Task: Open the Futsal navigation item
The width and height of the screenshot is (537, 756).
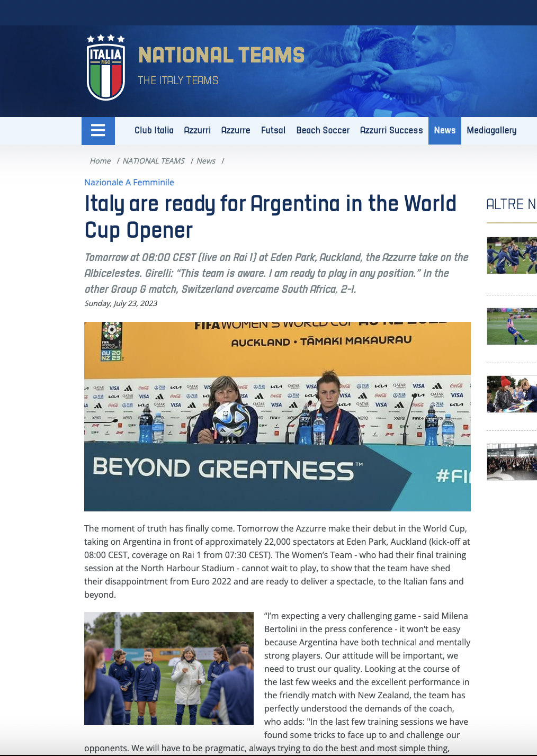Action: click(x=273, y=131)
